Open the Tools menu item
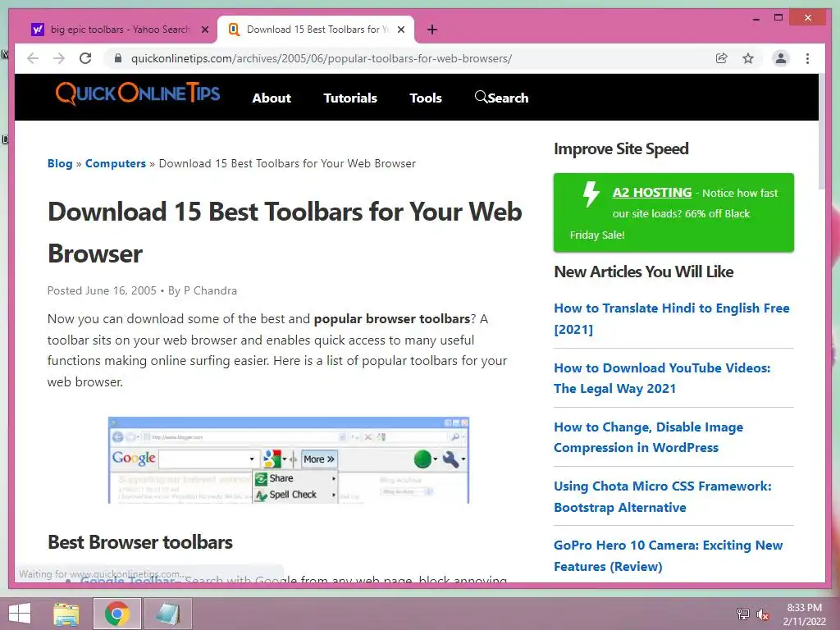 pyautogui.click(x=426, y=98)
